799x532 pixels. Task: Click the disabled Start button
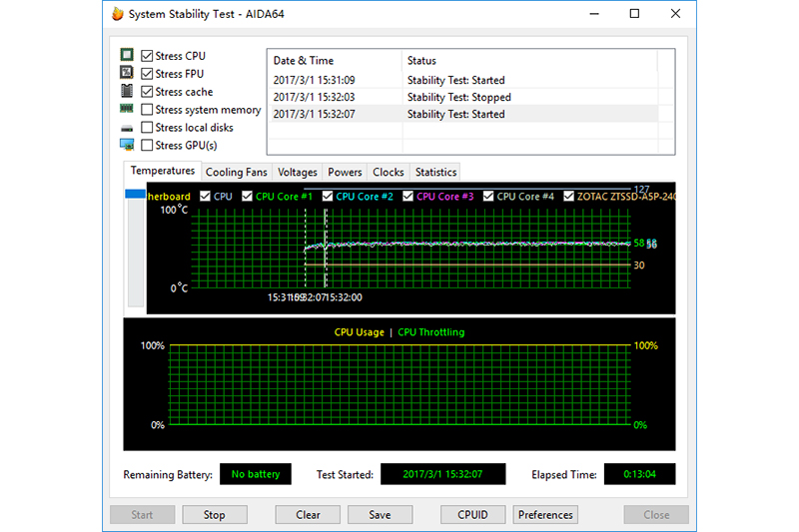(142, 515)
